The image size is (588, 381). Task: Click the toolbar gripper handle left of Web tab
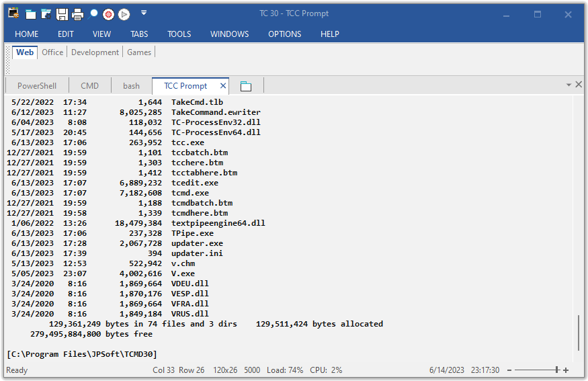[8, 60]
